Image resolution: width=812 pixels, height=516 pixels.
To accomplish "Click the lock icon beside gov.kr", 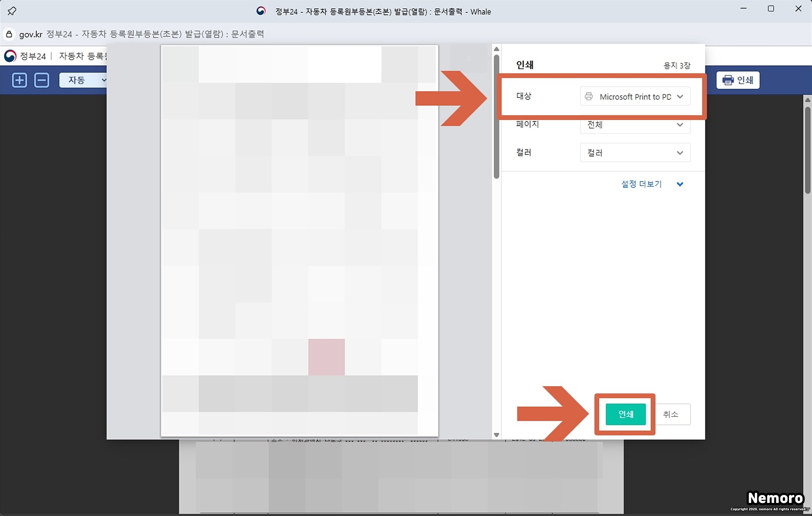I will click(9, 34).
